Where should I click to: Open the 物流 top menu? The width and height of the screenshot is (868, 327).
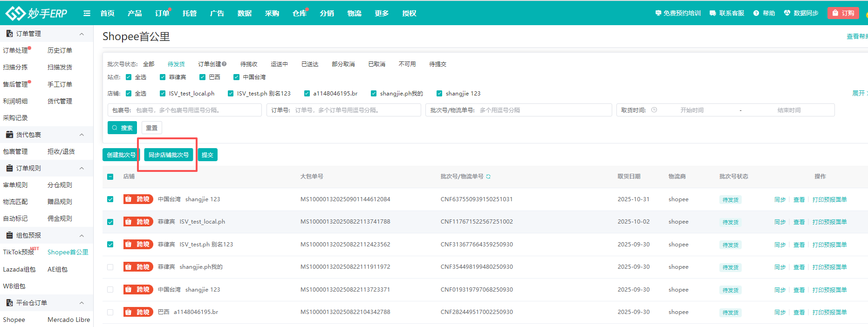[x=355, y=13]
